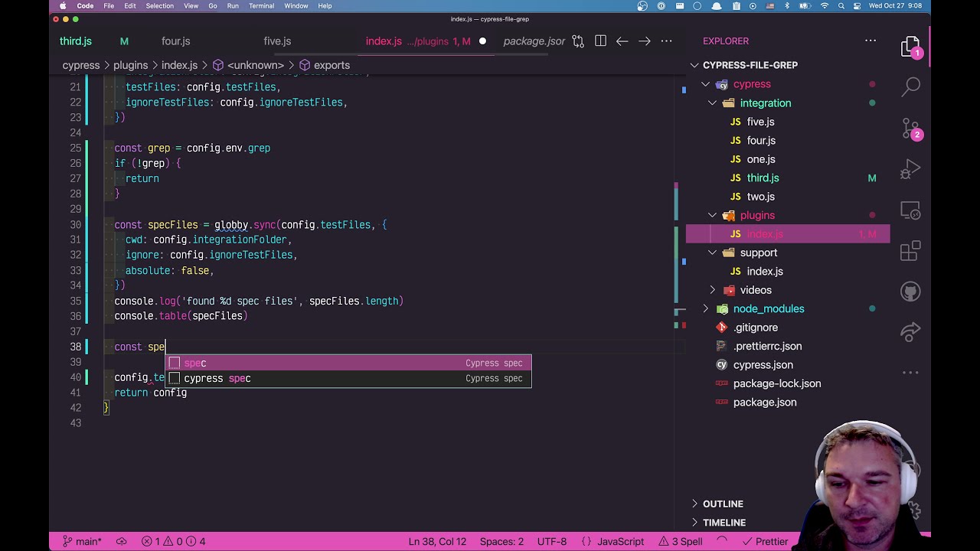Open Live Share arrow icon
Screen dimensions: 980x551
pos(910,331)
